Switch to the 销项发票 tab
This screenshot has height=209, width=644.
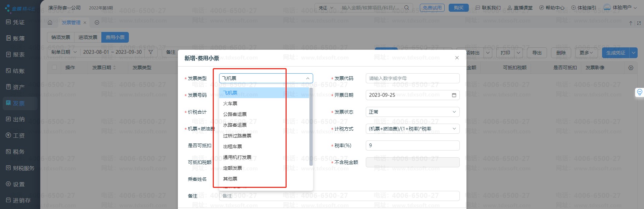pyautogui.click(x=61, y=37)
